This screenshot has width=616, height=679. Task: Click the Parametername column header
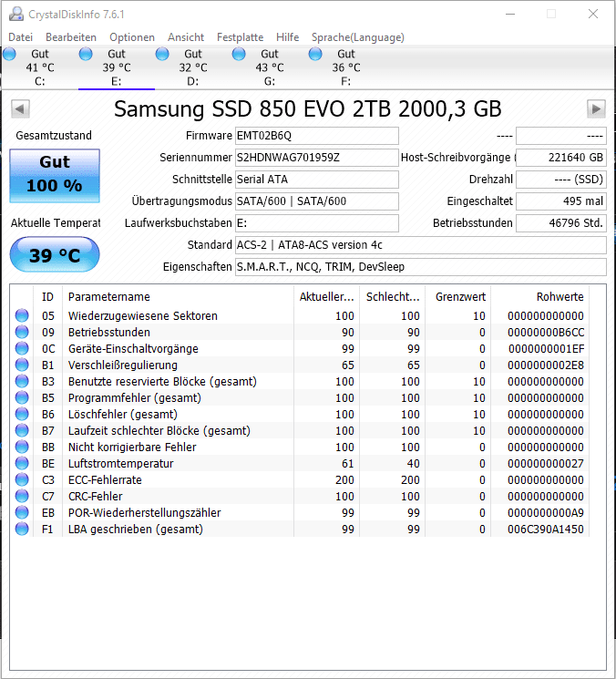pyautogui.click(x=178, y=296)
